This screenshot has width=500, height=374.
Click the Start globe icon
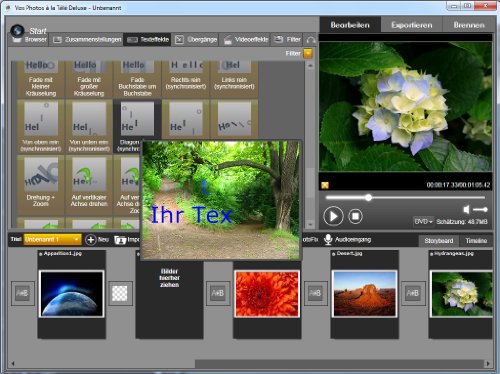[17, 30]
